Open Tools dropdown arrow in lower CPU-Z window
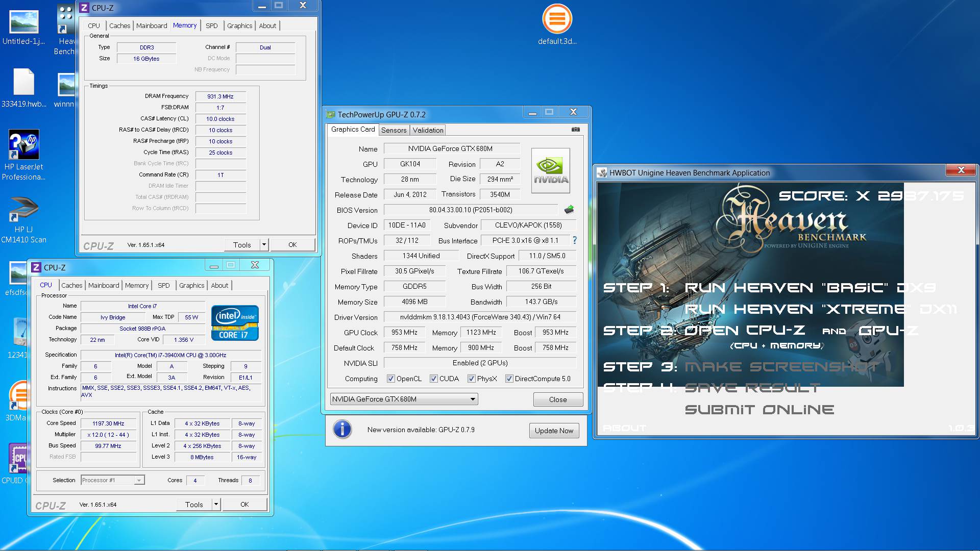980x551 pixels. coord(216,505)
